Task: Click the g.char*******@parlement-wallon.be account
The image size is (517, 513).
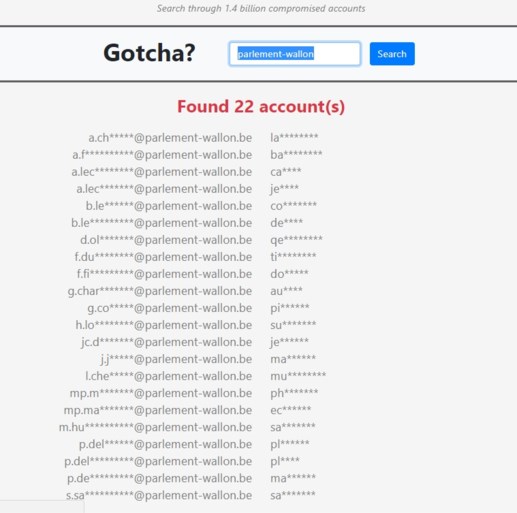Action: pos(160,291)
